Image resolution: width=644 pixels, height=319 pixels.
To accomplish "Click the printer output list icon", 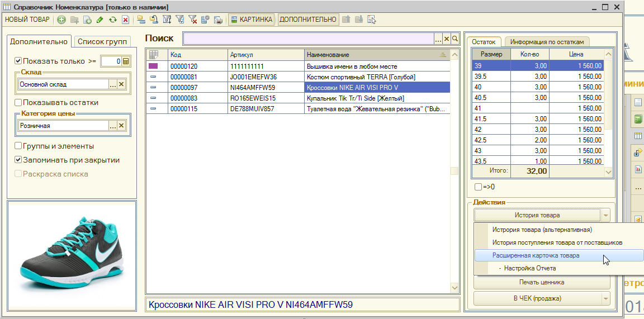I will (x=218, y=20).
